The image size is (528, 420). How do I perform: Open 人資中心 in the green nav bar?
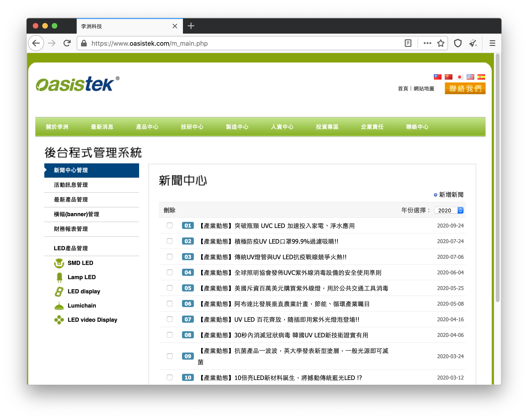(x=282, y=127)
